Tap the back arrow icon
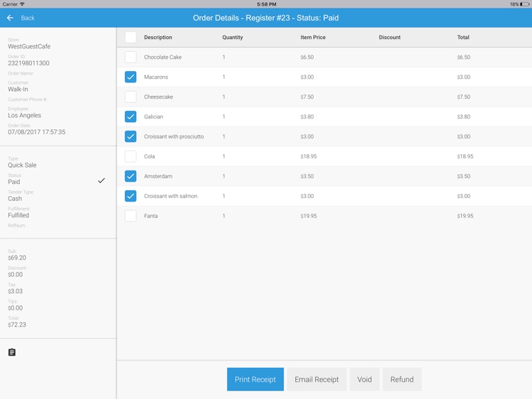The image size is (532, 399). coord(10,18)
